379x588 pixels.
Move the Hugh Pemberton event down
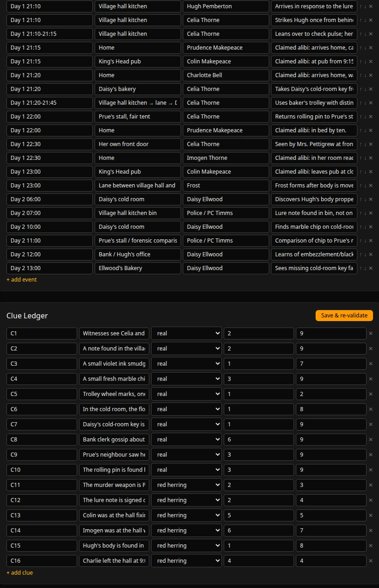[x=365, y=6]
